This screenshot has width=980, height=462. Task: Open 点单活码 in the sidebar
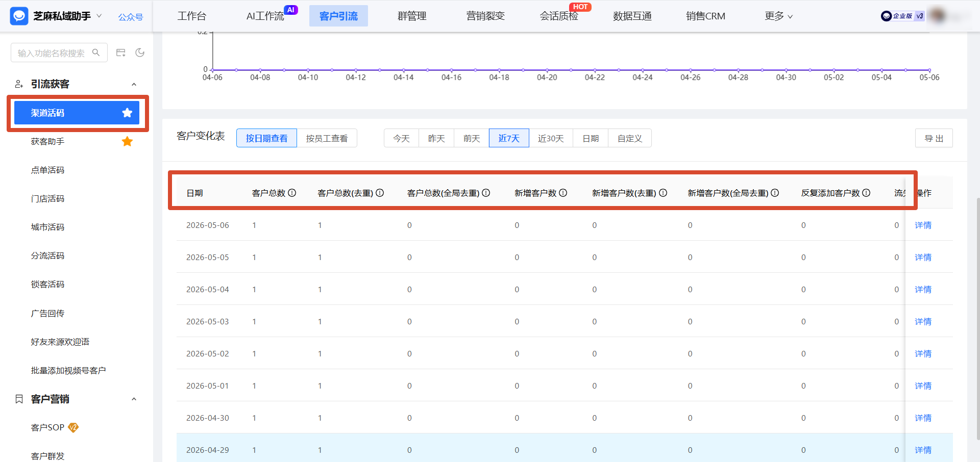(x=47, y=170)
